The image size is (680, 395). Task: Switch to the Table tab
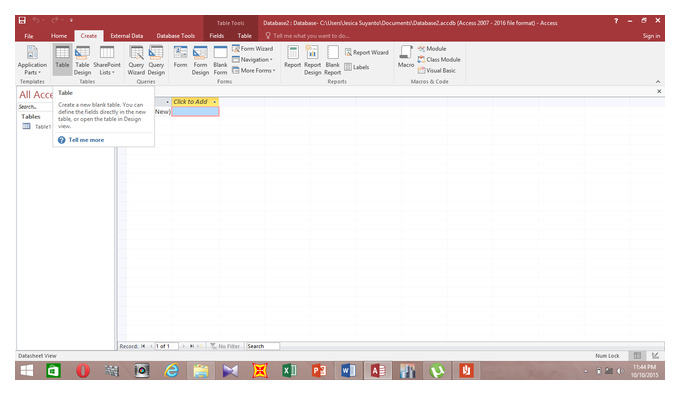click(x=244, y=36)
